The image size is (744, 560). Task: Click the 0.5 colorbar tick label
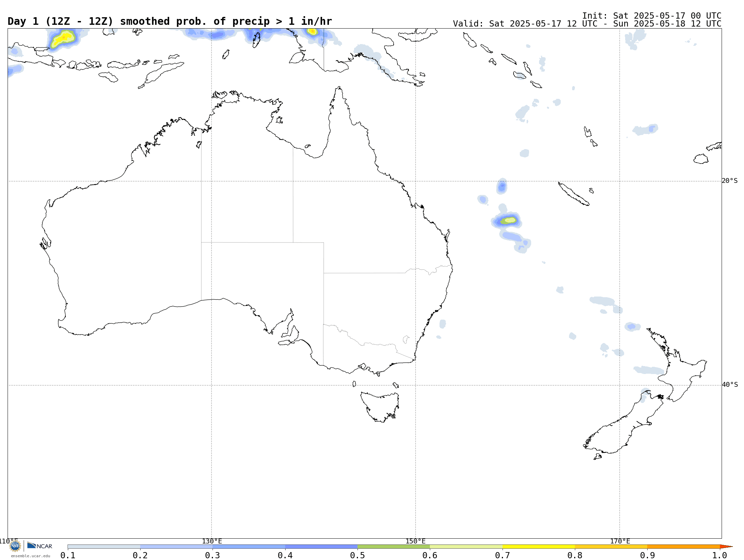point(358,556)
